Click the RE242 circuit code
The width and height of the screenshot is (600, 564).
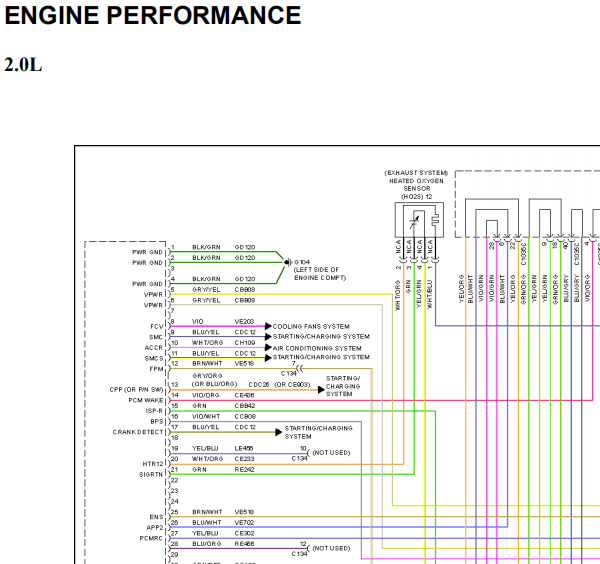pyautogui.click(x=244, y=469)
